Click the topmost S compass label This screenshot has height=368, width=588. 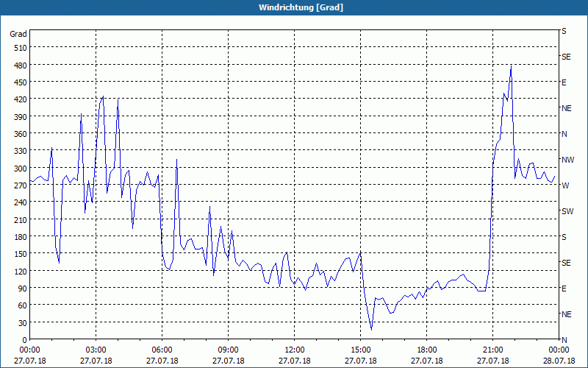point(564,31)
